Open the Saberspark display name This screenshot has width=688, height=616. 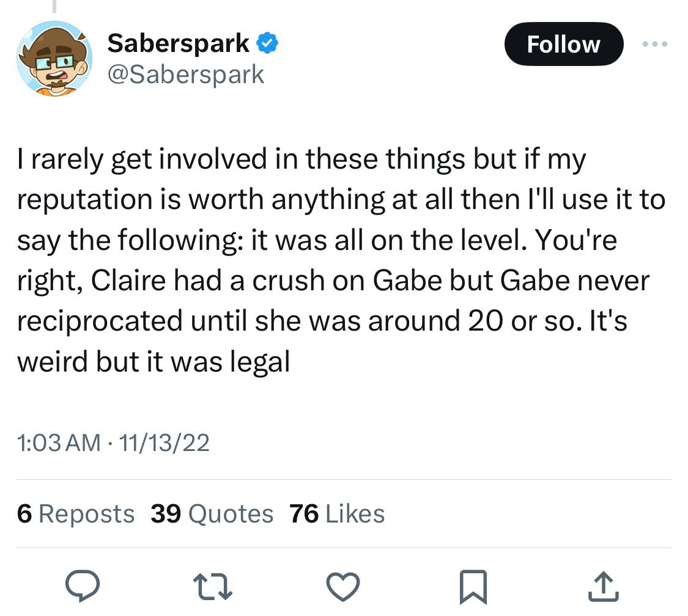(178, 43)
